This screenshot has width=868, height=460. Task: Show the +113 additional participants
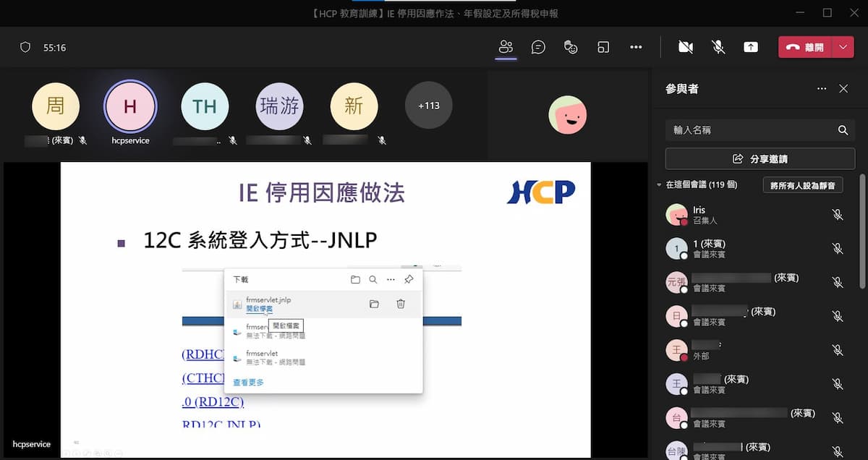(429, 106)
